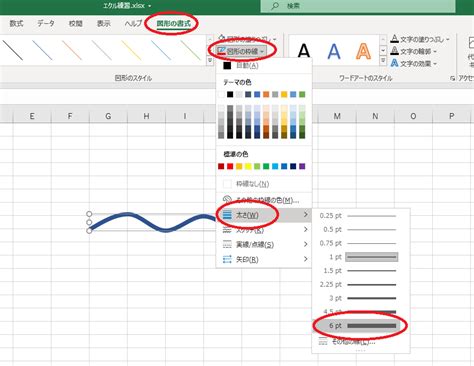Open the 文字の輪郭 dropdown arrow

click(x=435, y=51)
